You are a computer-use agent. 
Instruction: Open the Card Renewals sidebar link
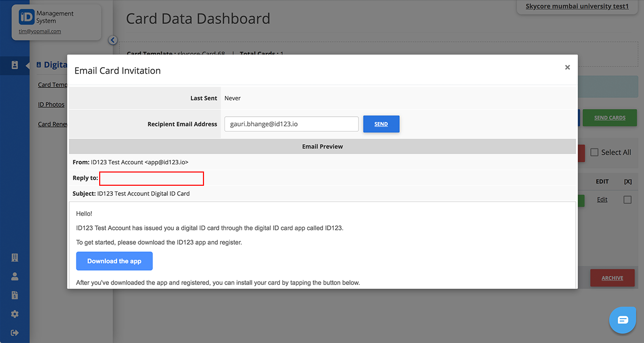coord(53,124)
